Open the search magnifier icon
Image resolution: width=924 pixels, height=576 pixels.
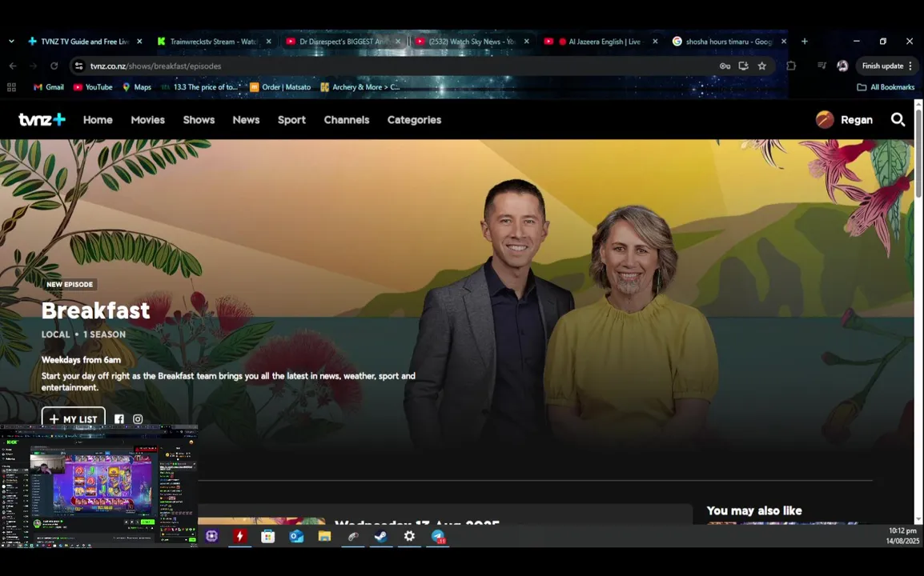898,119
